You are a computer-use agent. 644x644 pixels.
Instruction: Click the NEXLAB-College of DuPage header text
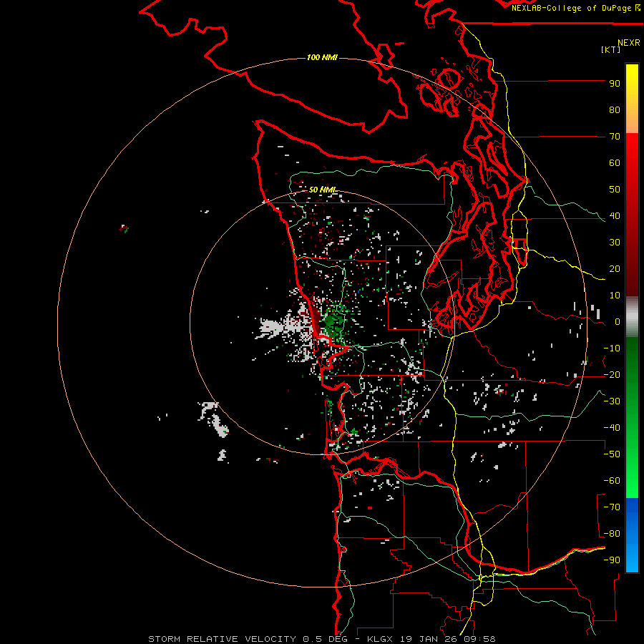point(575,8)
